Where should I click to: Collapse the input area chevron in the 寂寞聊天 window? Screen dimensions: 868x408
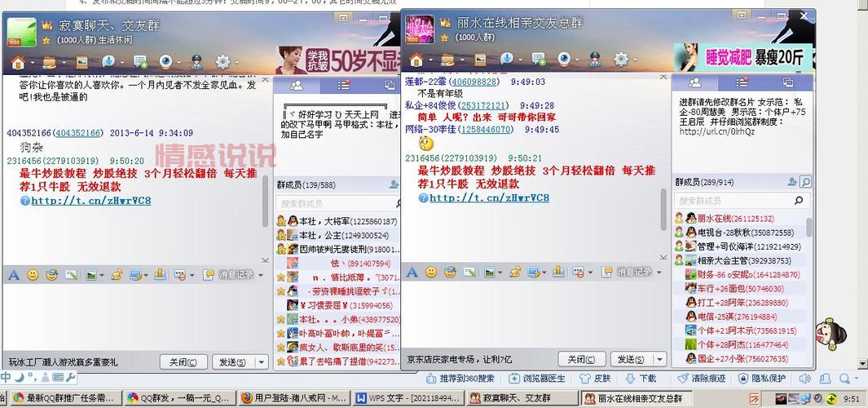(x=265, y=260)
